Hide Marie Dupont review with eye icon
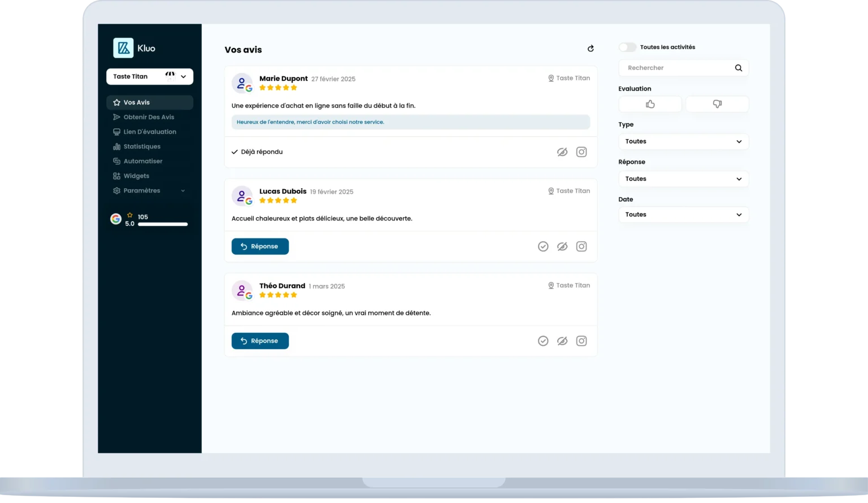Viewport: 868px width, 503px height. coord(562,151)
